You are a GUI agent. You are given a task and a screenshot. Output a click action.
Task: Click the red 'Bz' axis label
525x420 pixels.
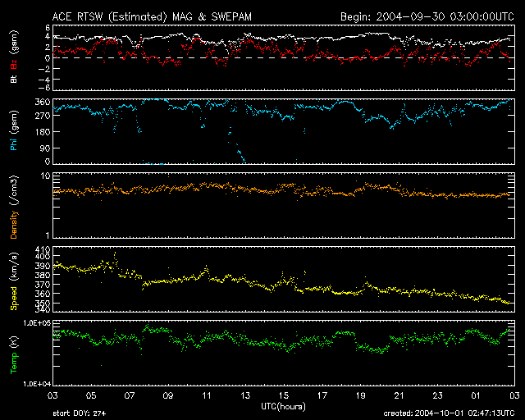[14, 64]
